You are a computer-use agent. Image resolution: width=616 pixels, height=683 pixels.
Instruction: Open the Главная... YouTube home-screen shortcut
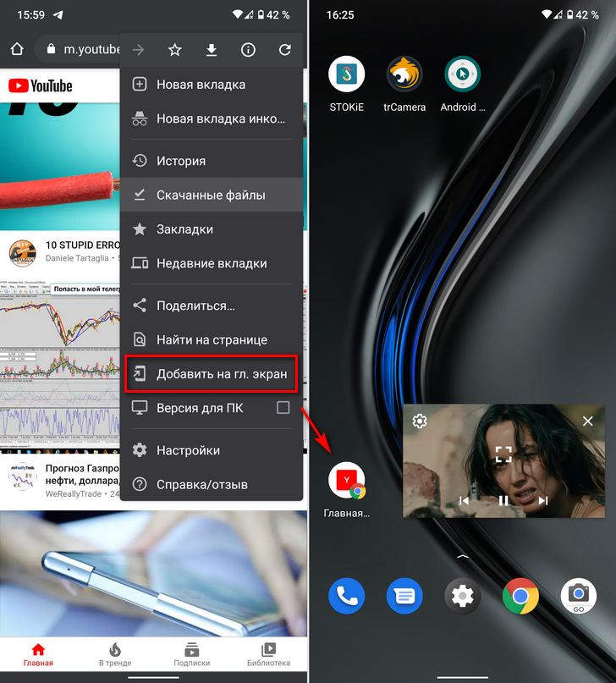coord(347,481)
